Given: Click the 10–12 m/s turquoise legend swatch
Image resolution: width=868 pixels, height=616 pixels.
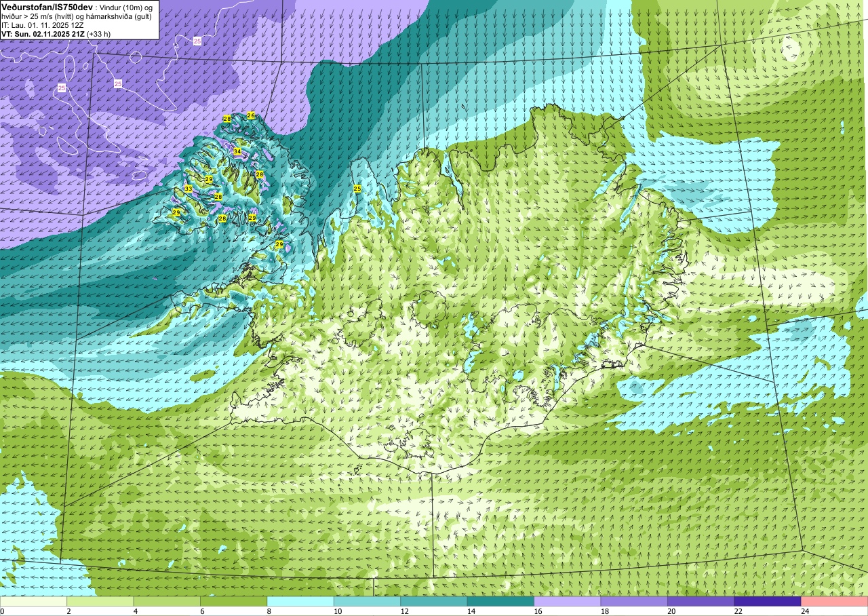Looking at the screenshot, I should click(368, 601).
